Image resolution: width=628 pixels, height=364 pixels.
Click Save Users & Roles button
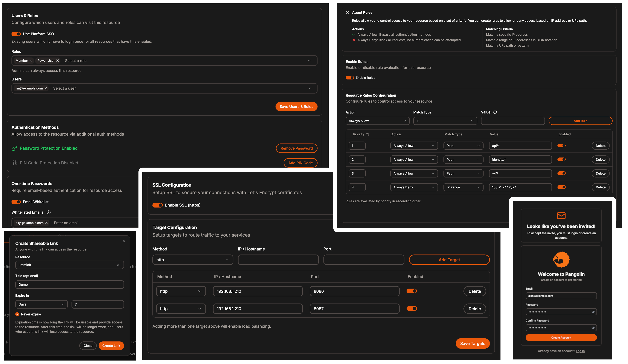296,107
